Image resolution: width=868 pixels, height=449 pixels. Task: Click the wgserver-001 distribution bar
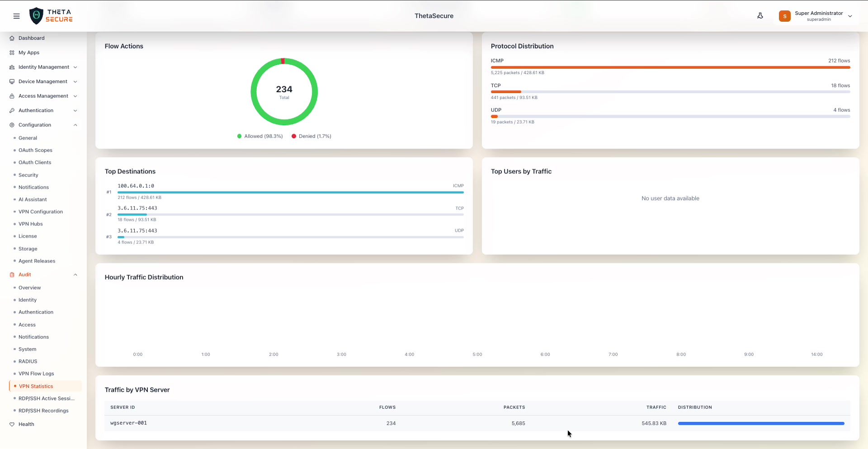(761, 424)
